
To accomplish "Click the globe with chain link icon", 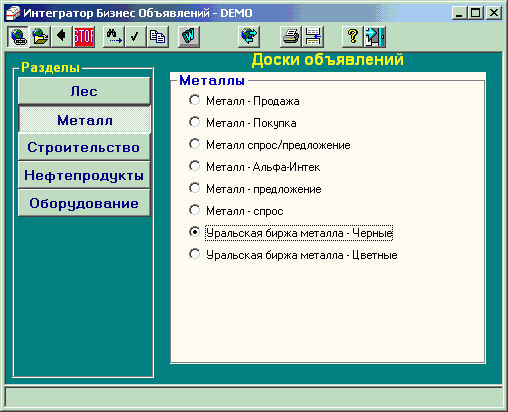I will [x=18, y=36].
